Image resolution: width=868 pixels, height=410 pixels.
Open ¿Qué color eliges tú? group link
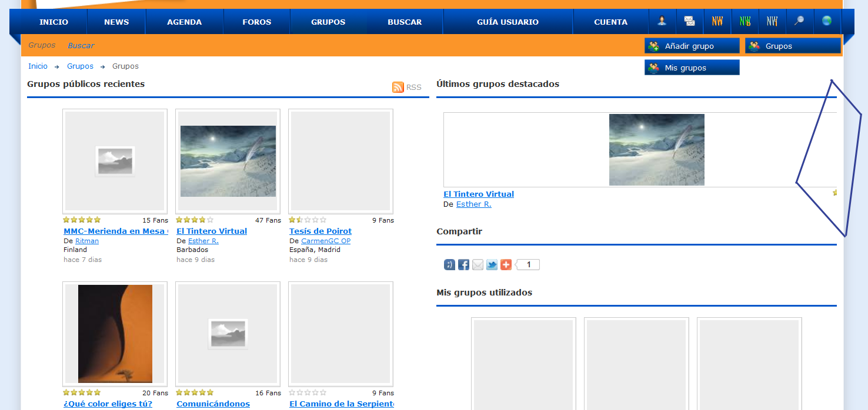[108, 404]
